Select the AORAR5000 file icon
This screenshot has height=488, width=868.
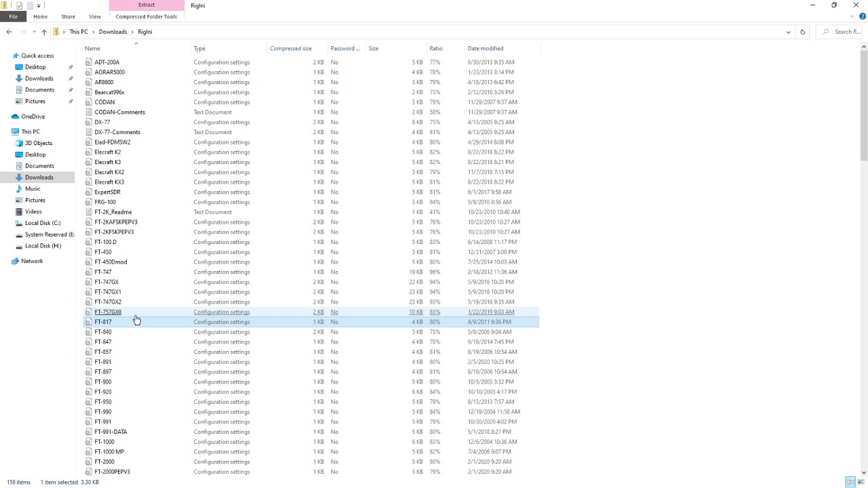coord(89,72)
